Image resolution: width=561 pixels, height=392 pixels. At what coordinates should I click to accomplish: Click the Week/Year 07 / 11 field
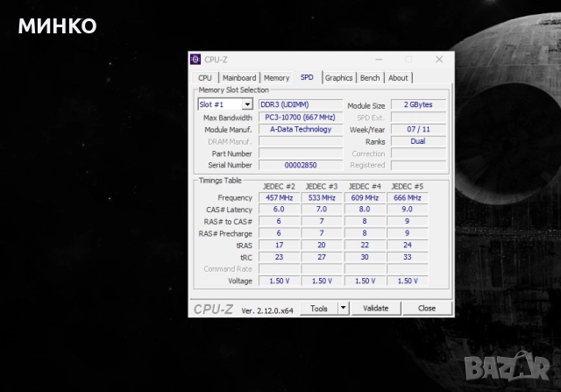click(417, 129)
